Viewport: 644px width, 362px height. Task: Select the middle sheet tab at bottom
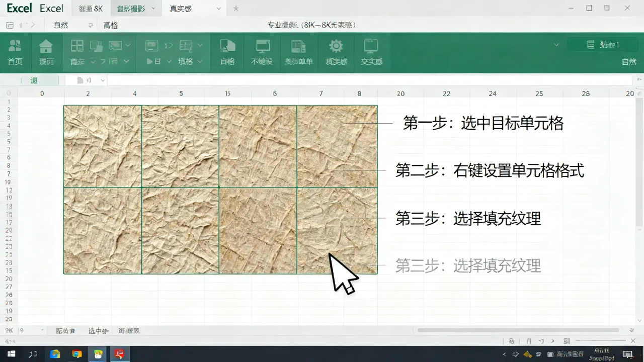[98, 331]
